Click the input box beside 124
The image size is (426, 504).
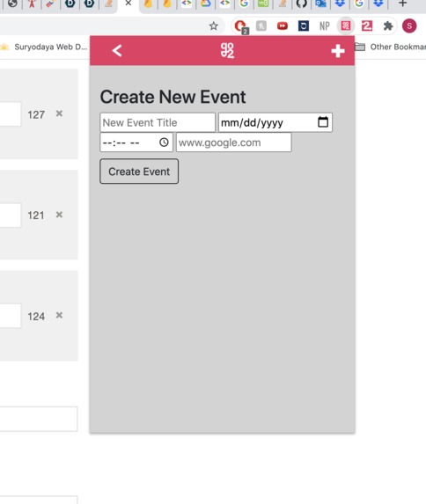11,316
